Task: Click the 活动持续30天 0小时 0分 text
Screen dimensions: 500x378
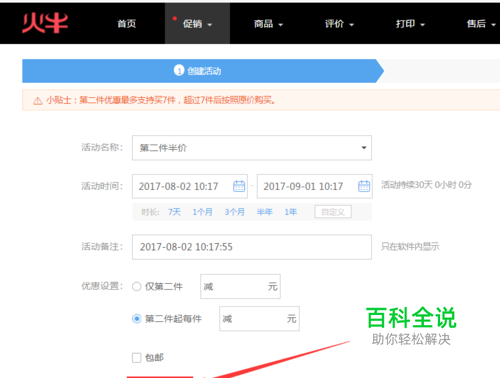Action: (x=426, y=185)
